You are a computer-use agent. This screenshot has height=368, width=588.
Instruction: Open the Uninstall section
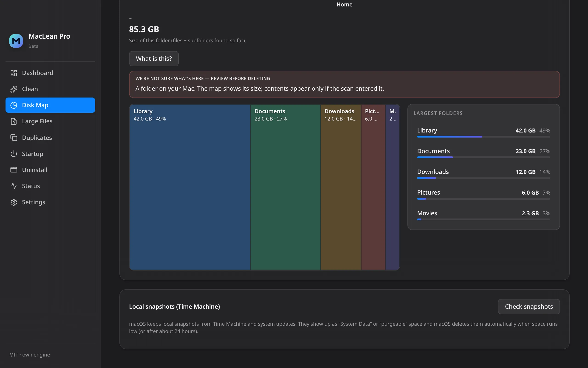click(x=50, y=170)
